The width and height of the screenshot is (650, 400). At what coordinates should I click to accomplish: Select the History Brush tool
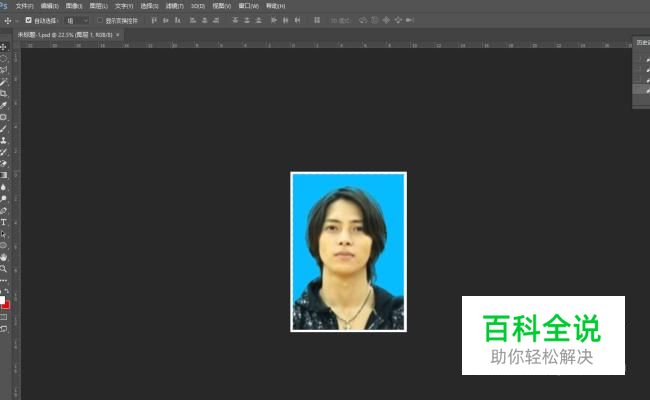click(3, 152)
